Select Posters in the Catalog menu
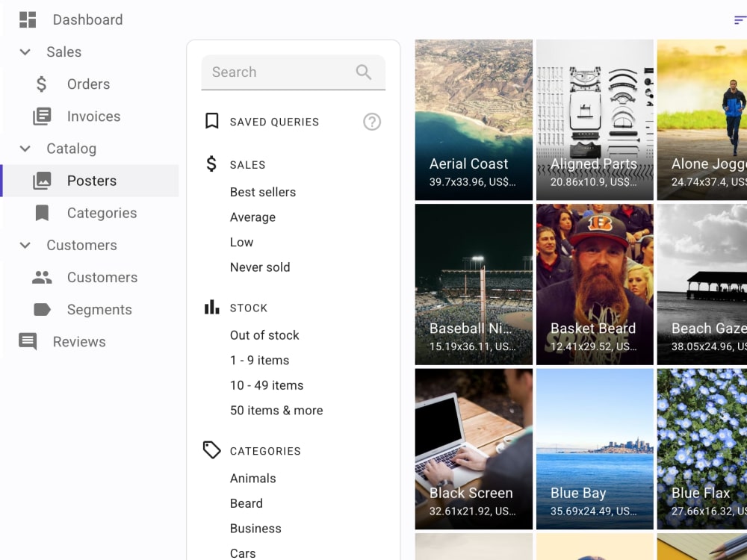 tap(90, 181)
